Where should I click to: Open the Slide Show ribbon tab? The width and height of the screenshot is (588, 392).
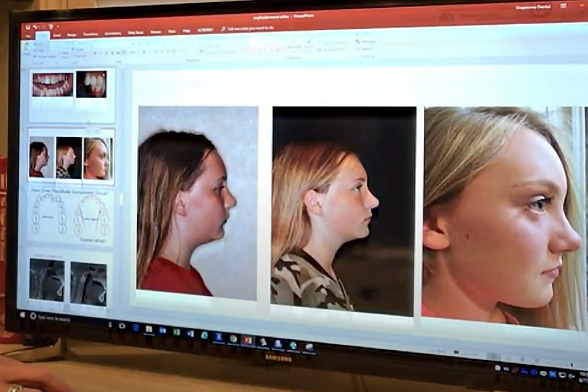(x=135, y=33)
